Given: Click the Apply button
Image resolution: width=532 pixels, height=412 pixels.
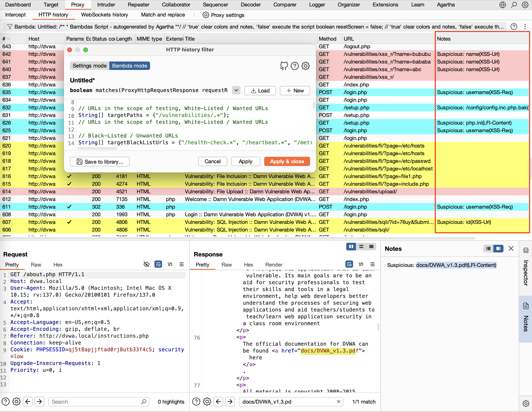Looking at the screenshot, I should point(245,161).
